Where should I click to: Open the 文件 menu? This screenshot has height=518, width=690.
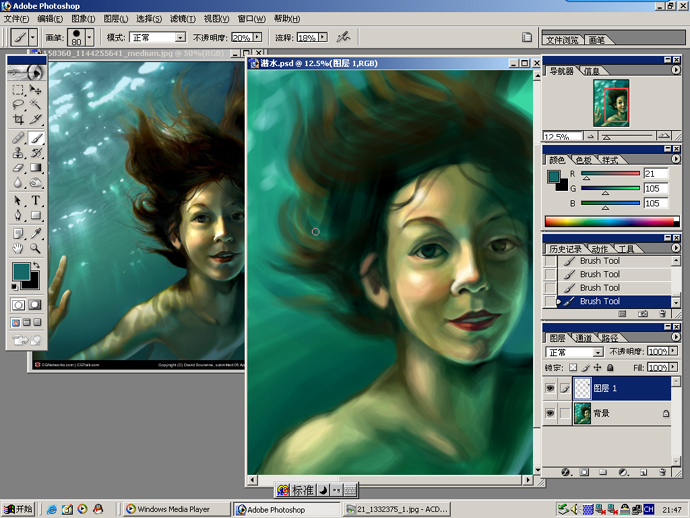click(x=16, y=18)
